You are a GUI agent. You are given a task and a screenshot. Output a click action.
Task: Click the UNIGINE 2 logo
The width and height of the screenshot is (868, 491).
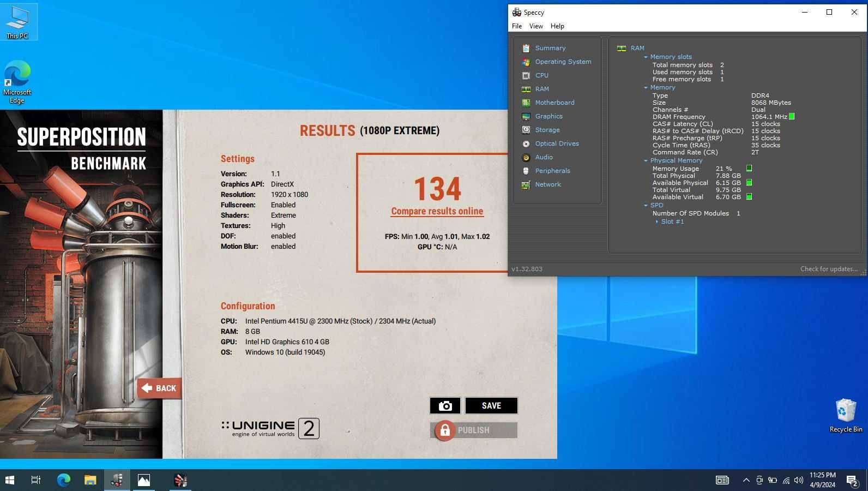(270, 428)
